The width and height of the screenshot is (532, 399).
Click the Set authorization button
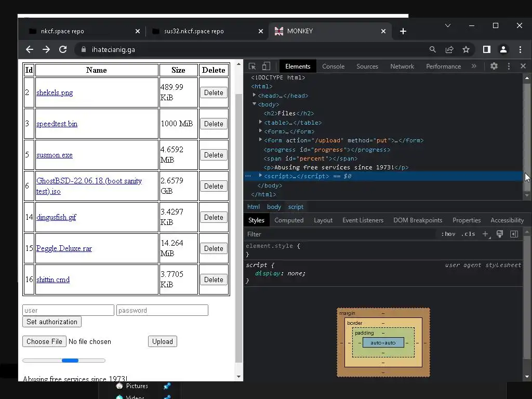[x=52, y=322]
